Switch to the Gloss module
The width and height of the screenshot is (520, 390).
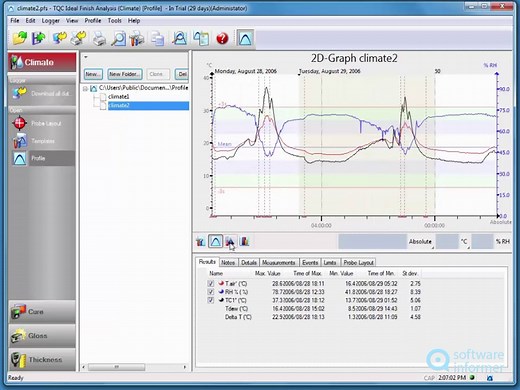click(42, 336)
